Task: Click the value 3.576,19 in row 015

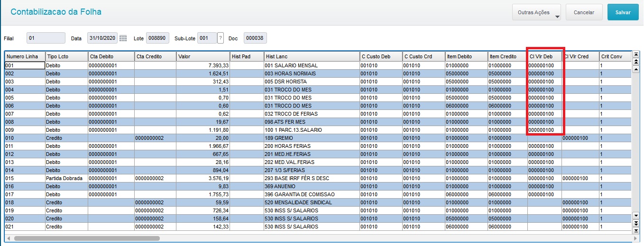Action: click(x=203, y=178)
